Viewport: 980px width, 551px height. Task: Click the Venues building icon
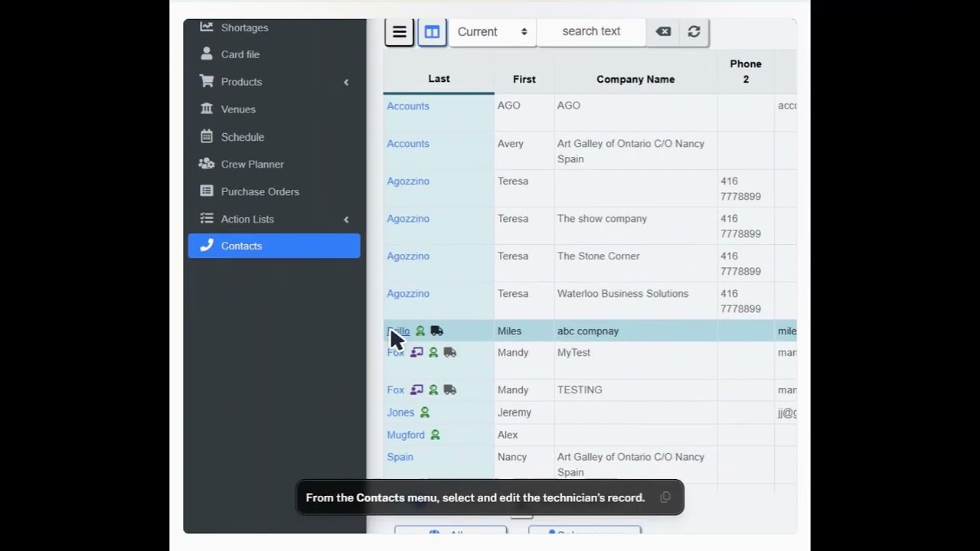coord(207,109)
